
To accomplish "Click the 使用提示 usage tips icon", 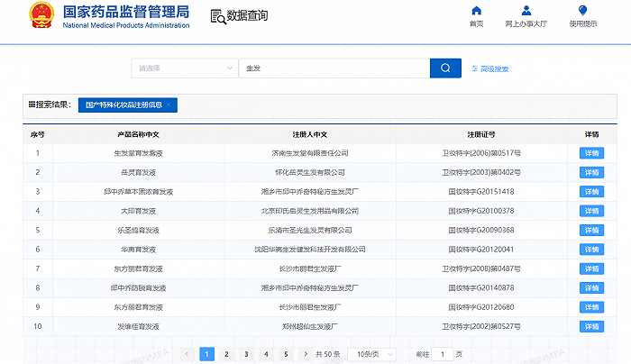I will [x=582, y=11].
